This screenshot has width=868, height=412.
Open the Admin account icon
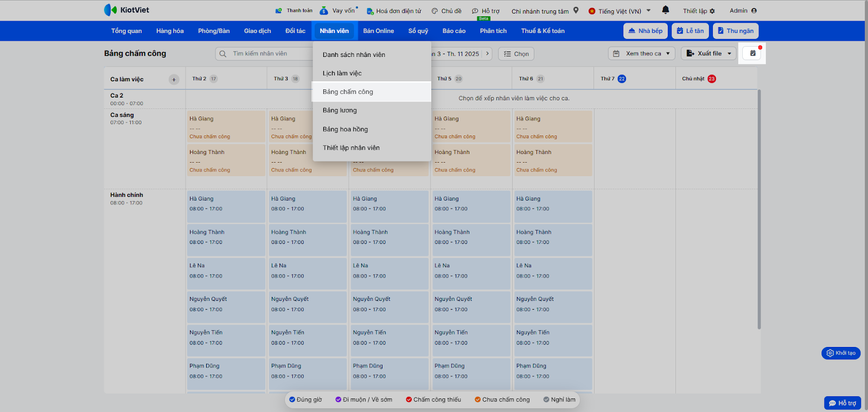coord(754,10)
